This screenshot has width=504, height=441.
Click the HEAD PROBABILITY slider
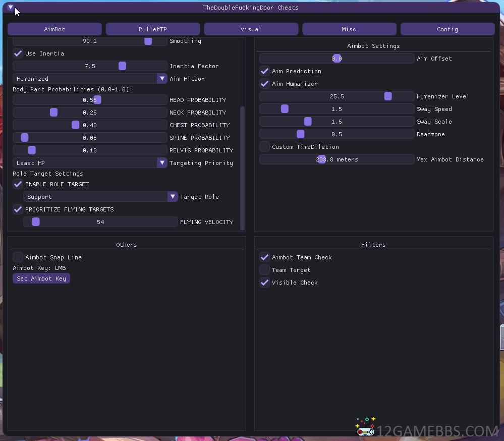90,99
